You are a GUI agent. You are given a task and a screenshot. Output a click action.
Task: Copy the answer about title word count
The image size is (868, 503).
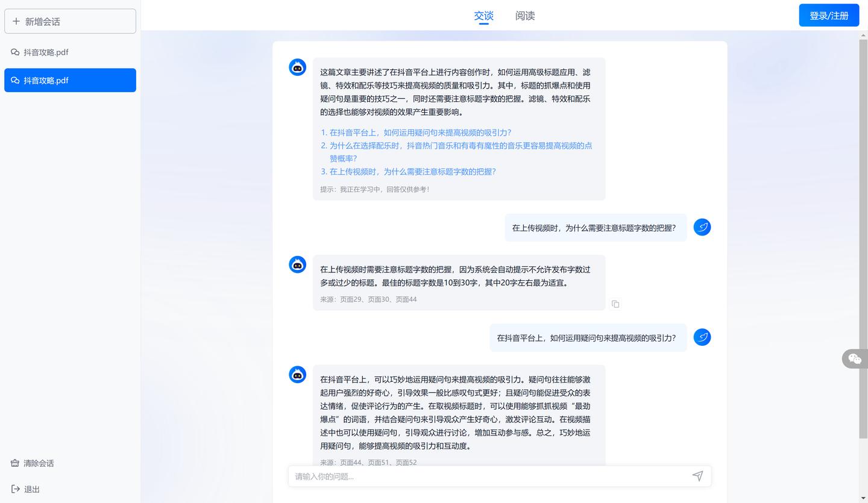pos(615,304)
